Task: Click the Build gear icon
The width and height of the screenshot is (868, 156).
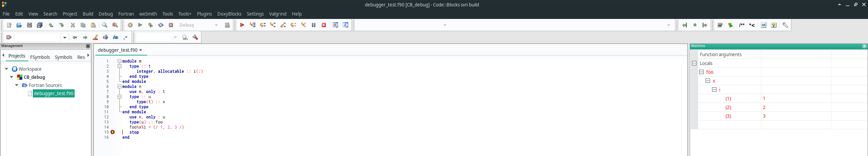Action: pos(130,25)
